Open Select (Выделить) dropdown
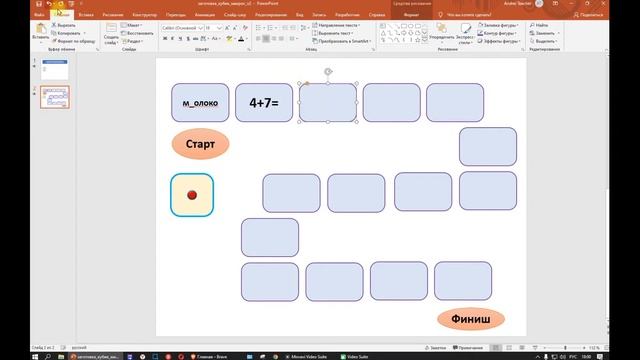This screenshot has width=640, height=360. [543, 41]
